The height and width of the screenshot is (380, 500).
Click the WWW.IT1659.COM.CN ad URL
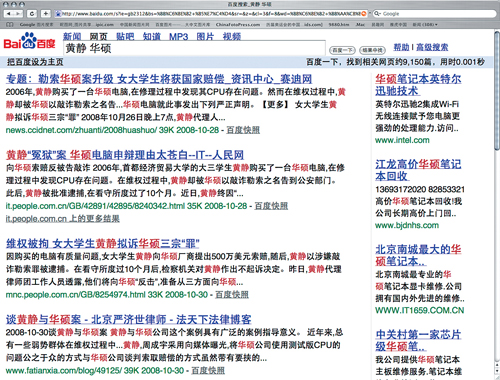(x=420, y=310)
